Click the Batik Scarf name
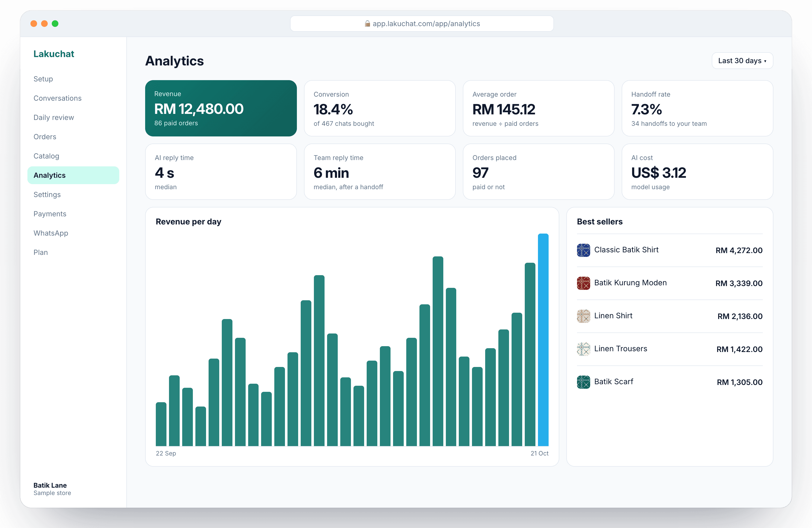Image resolution: width=812 pixels, height=528 pixels. click(613, 382)
